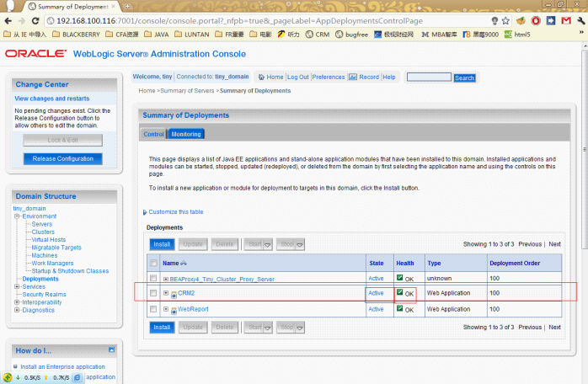Open Help in the toolbar

tap(389, 77)
